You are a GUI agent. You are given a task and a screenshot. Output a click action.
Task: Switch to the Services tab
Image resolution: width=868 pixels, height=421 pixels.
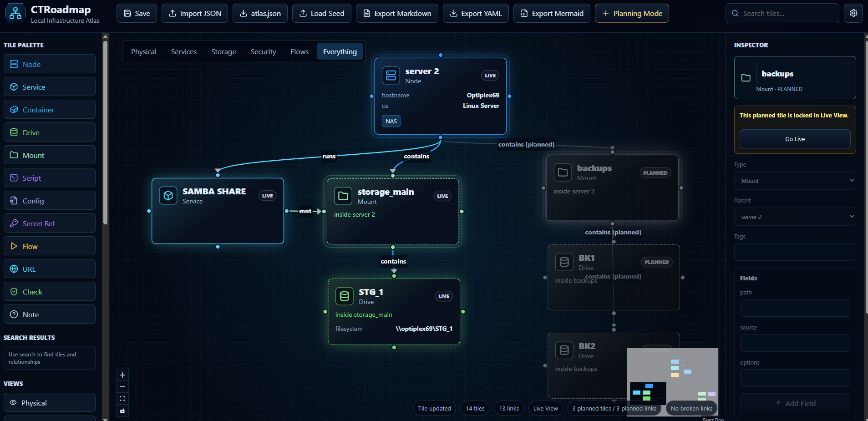(184, 52)
